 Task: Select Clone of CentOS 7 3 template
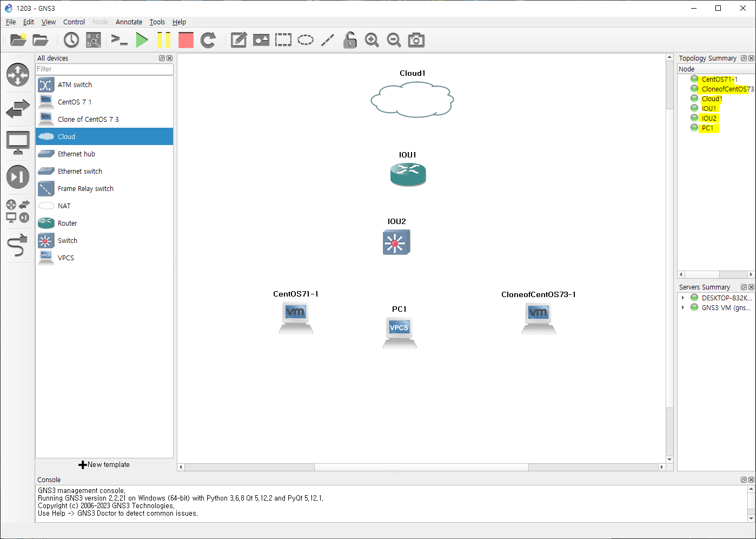click(x=104, y=120)
